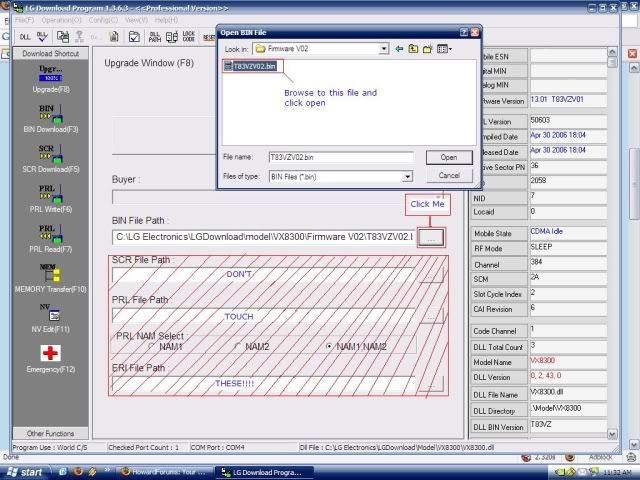Click the LOCK CODE toolbar icon
Screen dimensions: 640x480
pos(189,37)
